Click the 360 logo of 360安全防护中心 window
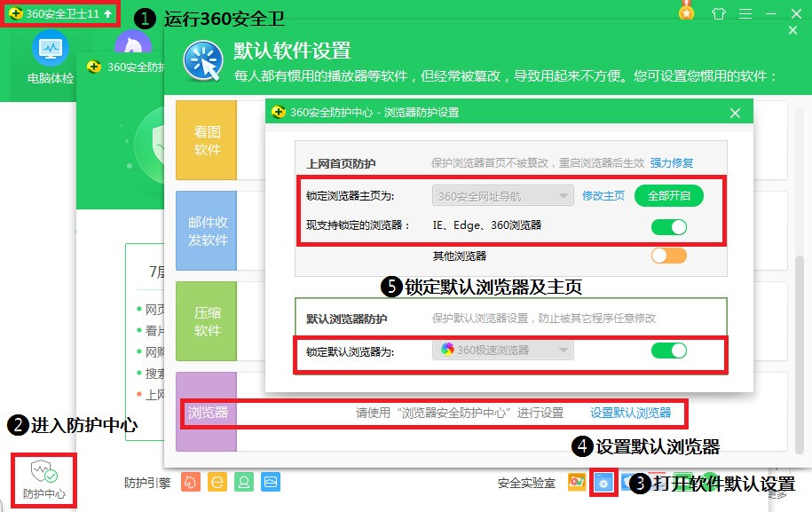 click(94, 67)
